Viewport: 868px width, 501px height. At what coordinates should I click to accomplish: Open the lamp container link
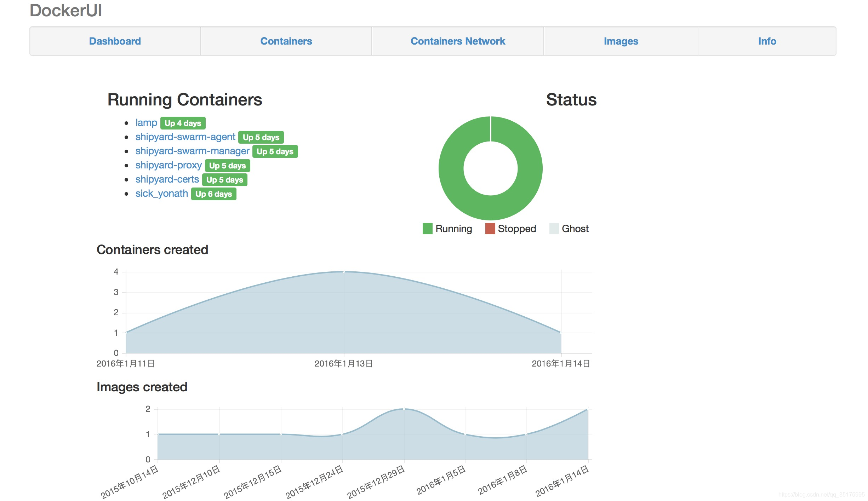click(x=146, y=123)
